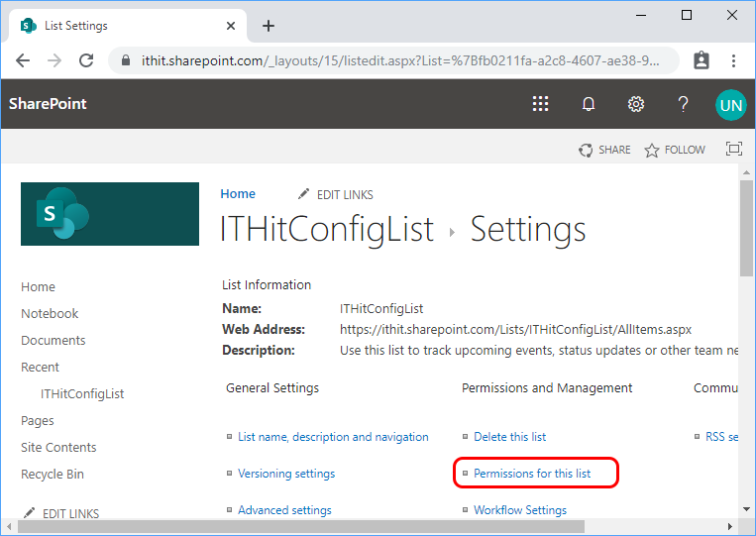Open Site Contents in the sidebar

point(58,447)
